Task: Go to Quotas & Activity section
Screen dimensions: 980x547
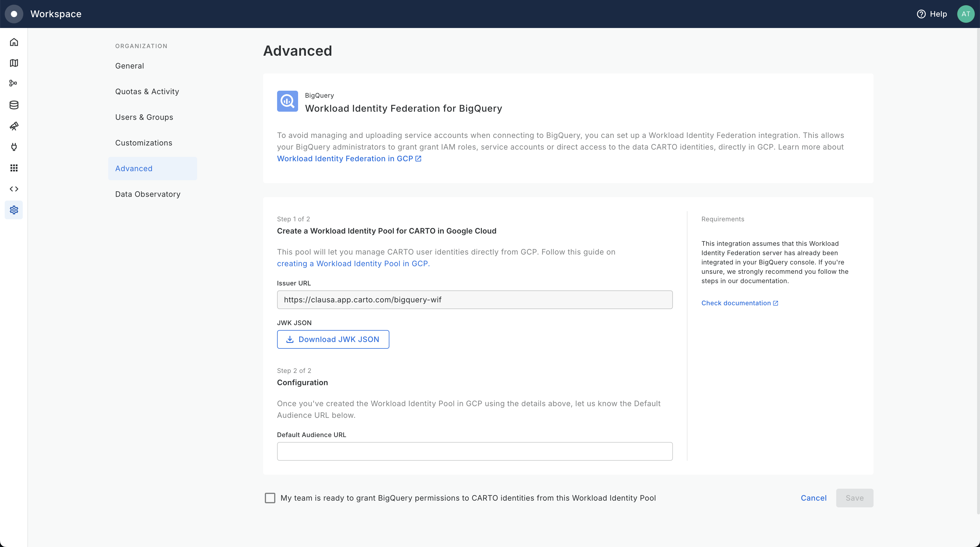Action: [x=147, y=92]
